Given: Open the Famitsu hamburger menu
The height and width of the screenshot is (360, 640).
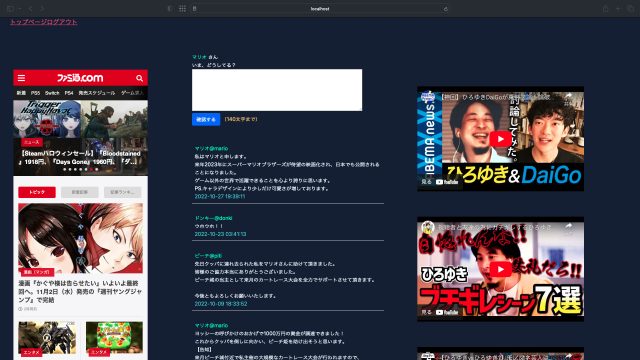Looking at the screenshot, I should click(x=21, y=78).
